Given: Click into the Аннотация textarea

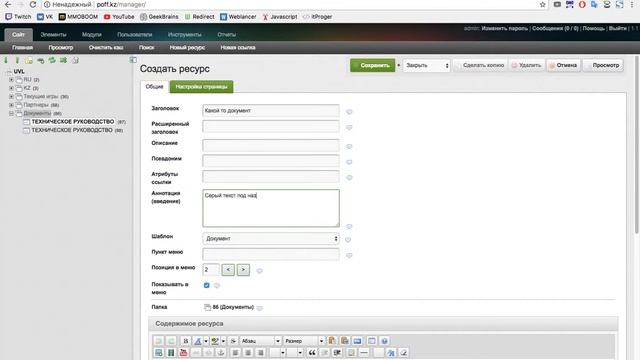Looking at the screenshot, I should tap(271, 208).
